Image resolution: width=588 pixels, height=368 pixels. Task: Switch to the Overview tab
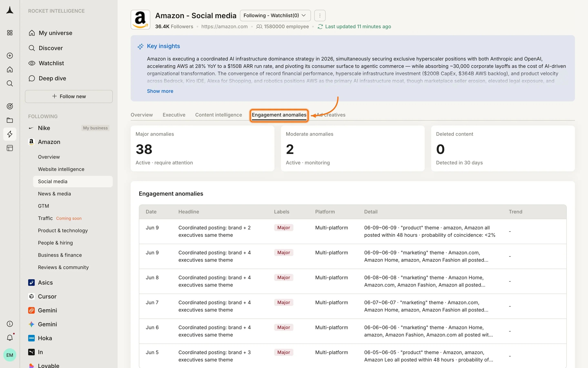tap(142, 115)
